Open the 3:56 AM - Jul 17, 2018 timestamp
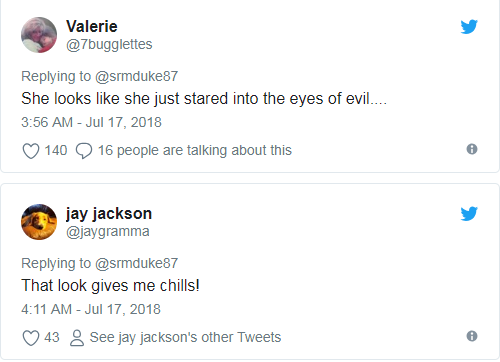This screenshot has width=500, height=362. [91, 122]
